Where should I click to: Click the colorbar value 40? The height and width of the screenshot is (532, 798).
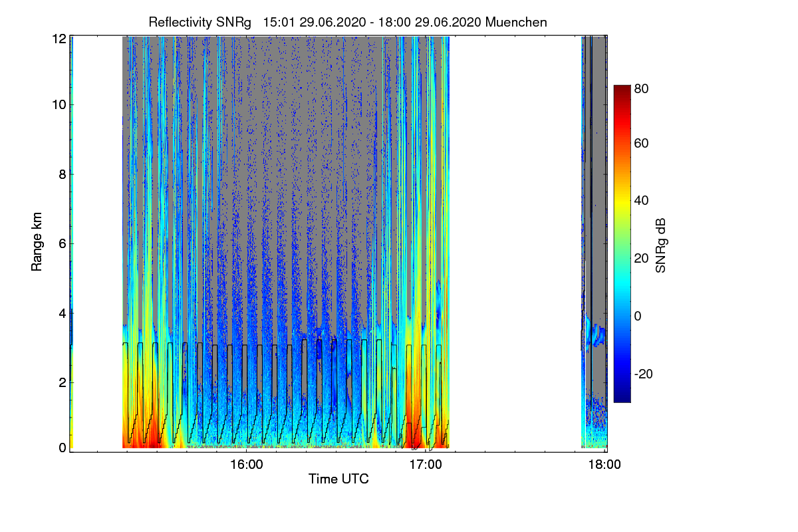pos(641,200)
